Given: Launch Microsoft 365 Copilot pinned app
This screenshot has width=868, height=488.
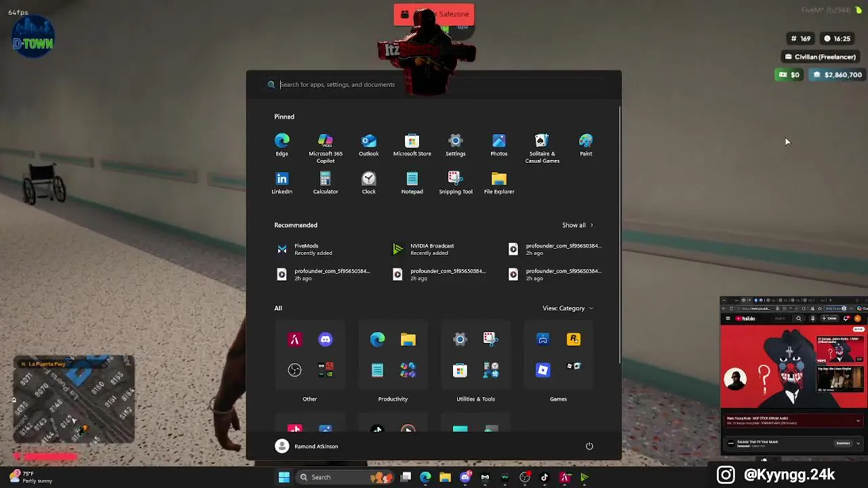Looking at the screenshot, I should [325, 148].
